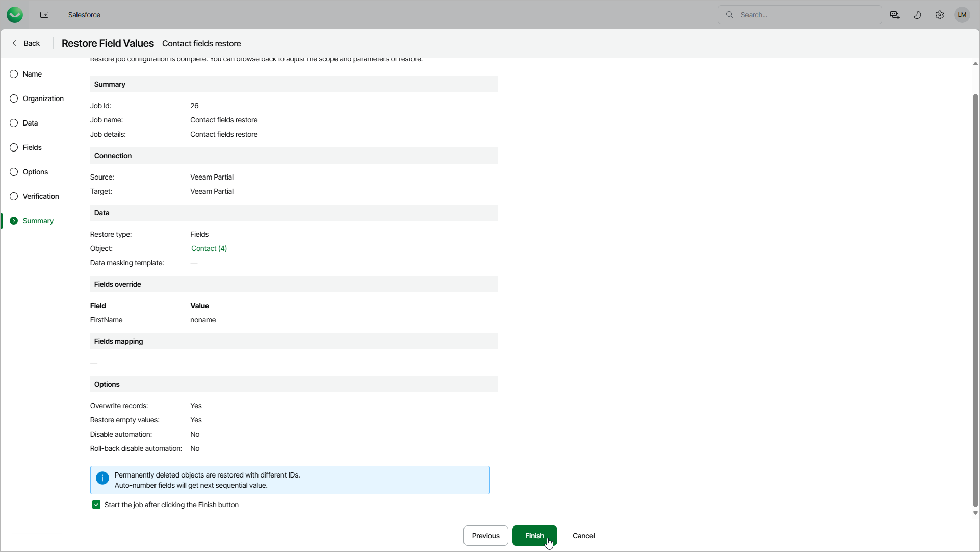
Task: Open the LM user avatar menu
Action: (x=962, y=15)
